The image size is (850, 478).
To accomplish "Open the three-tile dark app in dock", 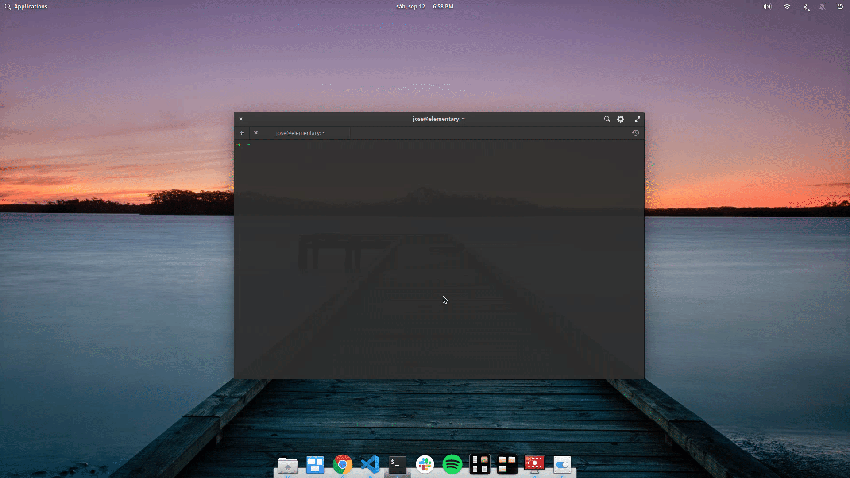I will coord(507,464).
